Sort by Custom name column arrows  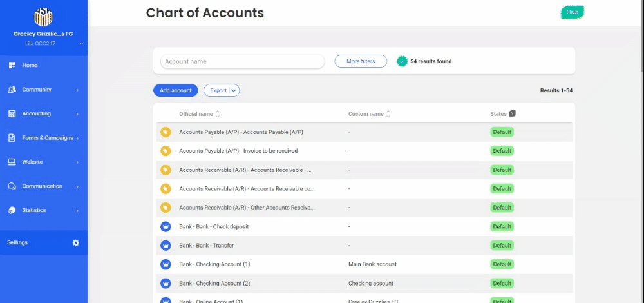pos(388,114)
